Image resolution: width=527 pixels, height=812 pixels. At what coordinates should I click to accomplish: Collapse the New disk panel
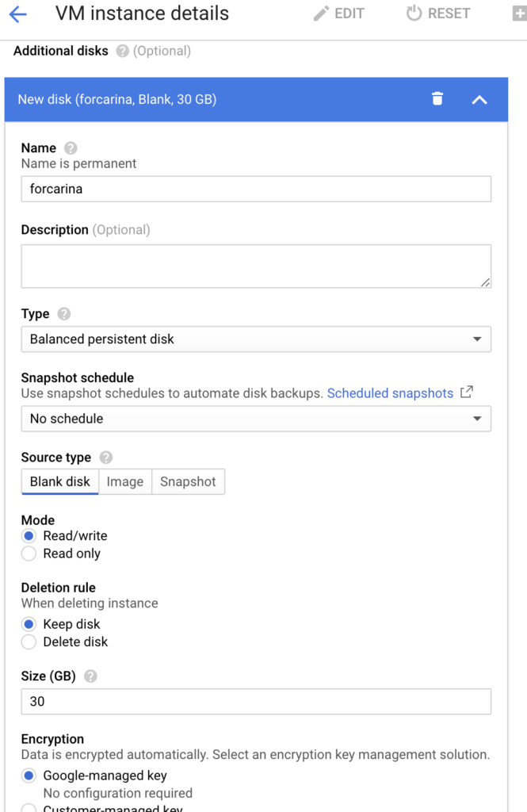[x=479, y=100]
